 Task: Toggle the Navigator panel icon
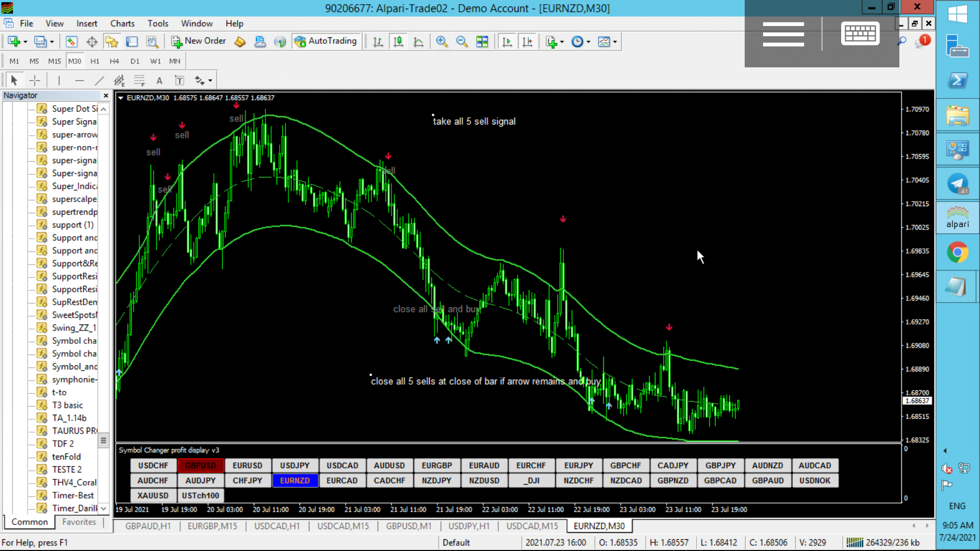coord(112,42)
